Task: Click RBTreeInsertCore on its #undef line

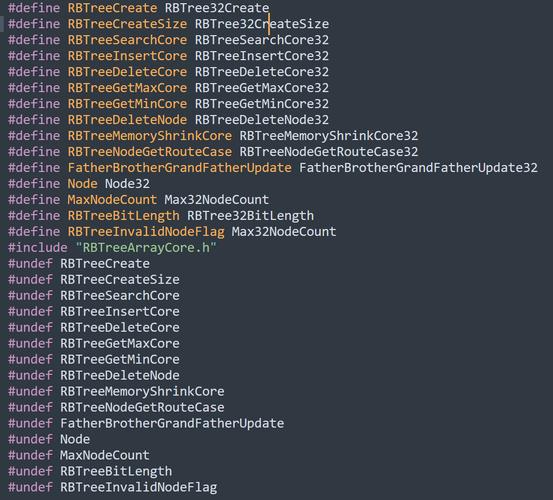Action: tap(120, 311)
